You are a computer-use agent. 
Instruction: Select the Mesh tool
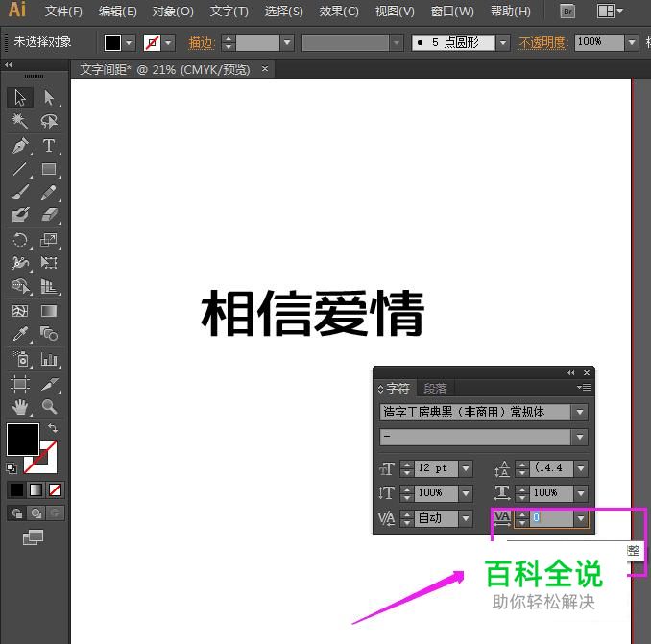click(x=20, y=311)
